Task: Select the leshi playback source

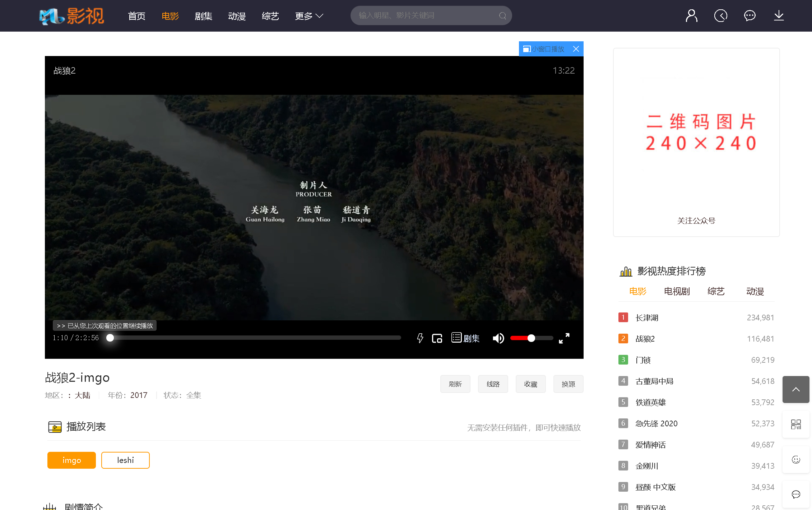Action: (125, 460)
